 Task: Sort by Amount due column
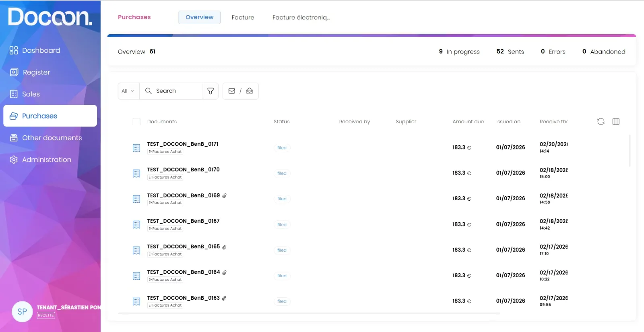pos(468,122)
